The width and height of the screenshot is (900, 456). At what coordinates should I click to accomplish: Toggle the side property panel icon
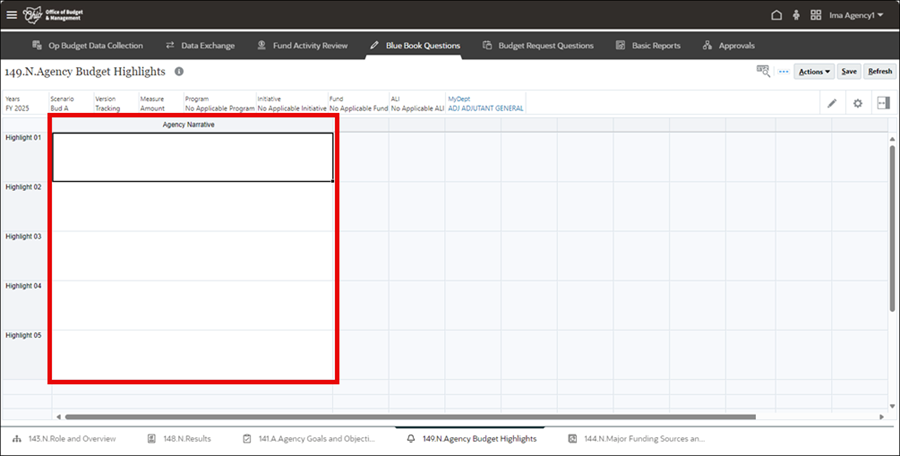tap(883, 103)
